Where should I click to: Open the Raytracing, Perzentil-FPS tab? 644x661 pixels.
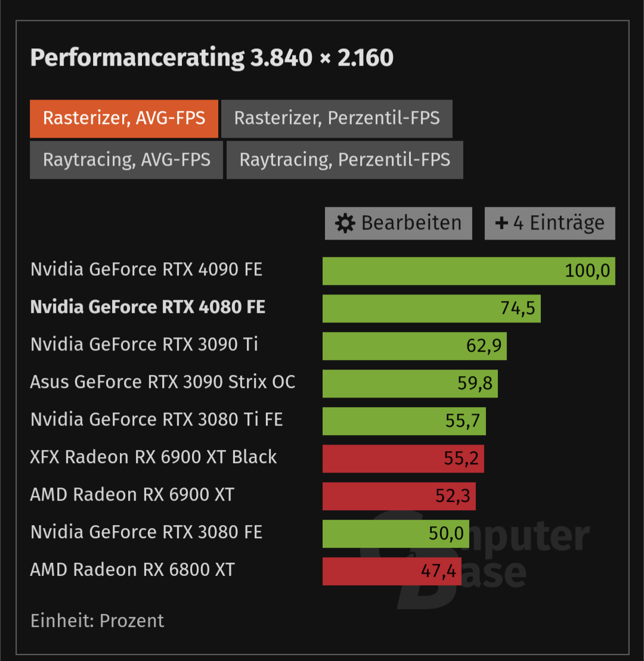(345, 160)
